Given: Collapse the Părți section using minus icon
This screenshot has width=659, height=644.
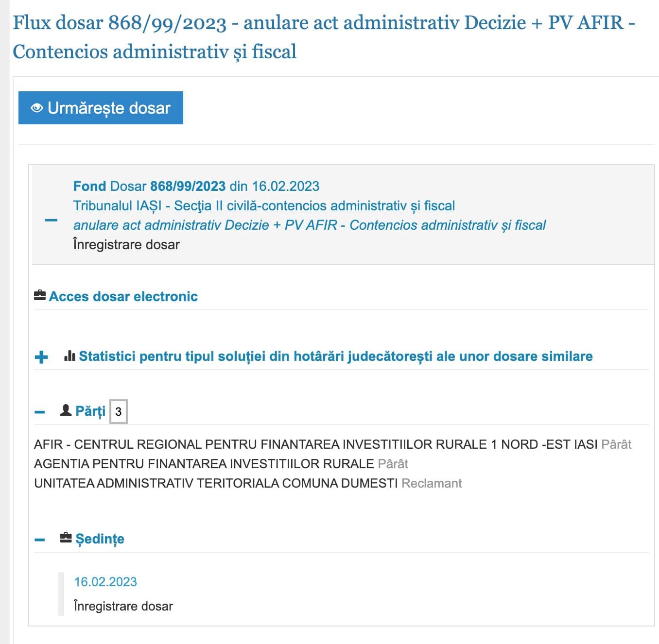Looking at the screenshot, I should click(40, 412).
